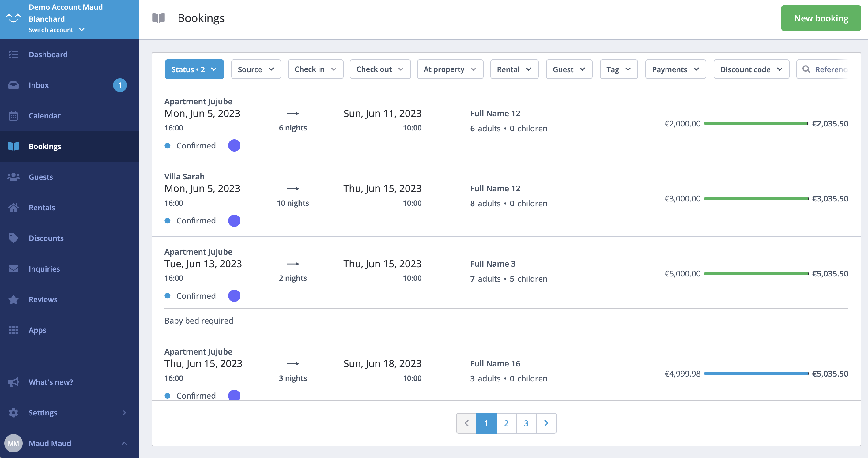Viewport: 868px width, 458px height.
Task: Expand the Switch account menu
Action: coord(56,30)
